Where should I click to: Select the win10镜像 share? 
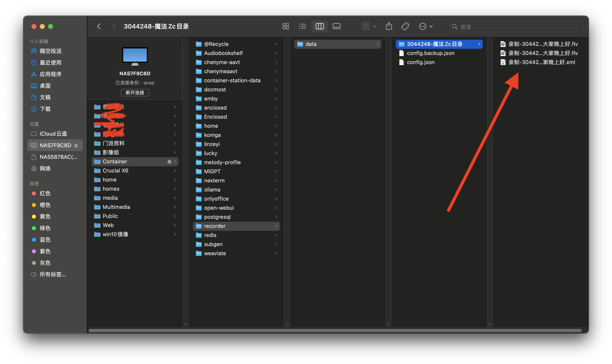tap(135, 234)
